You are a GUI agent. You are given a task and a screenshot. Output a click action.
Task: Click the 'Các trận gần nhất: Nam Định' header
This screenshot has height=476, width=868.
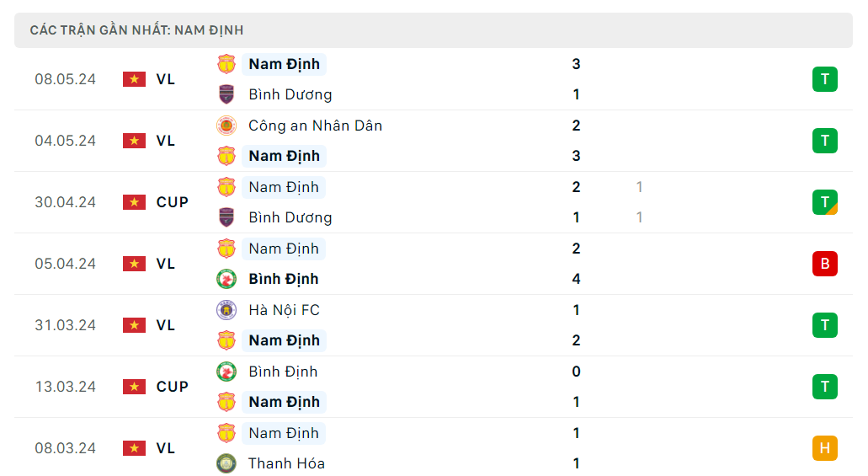pyautogui.click(x=136, y=30)
